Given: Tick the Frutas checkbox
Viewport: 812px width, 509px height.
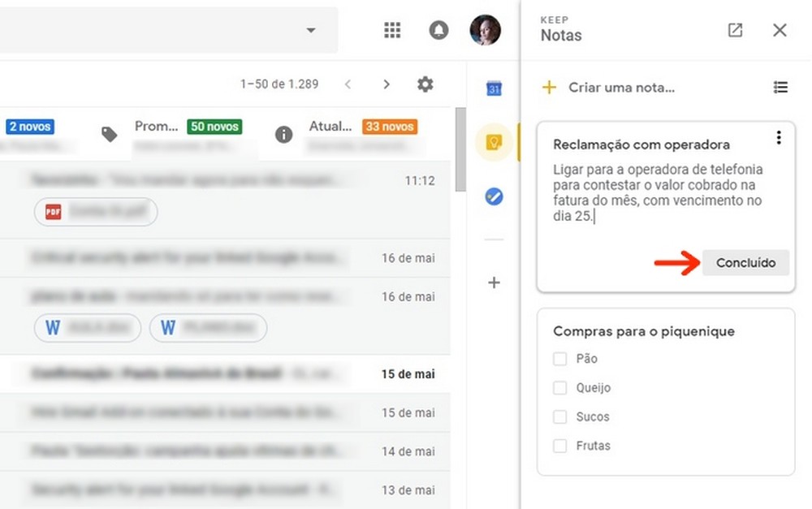Looking at the screenshot, I should [x=559, y=446].
